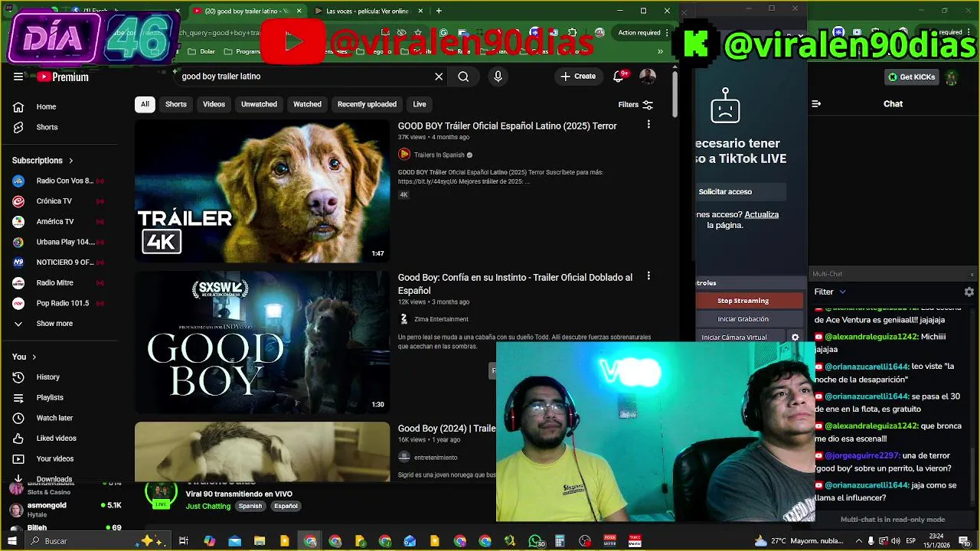Select the Watched filter chip
Screen dimensions: 980x551
(x=307, y=104)
